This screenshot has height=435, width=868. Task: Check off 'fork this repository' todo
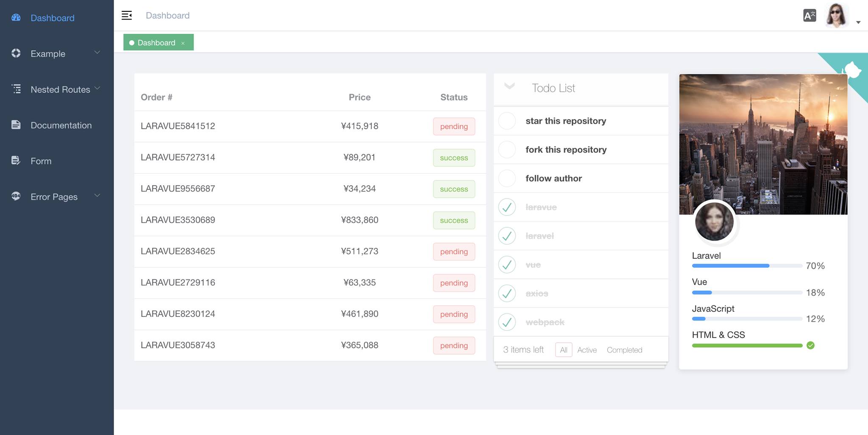pos(507,150)
